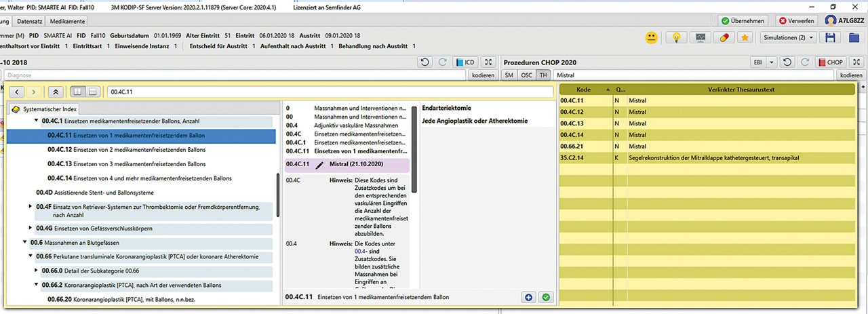Expand the 00.4F Retriever-Systemen node
Screen dimensions: 868x314
coord(30,206)
